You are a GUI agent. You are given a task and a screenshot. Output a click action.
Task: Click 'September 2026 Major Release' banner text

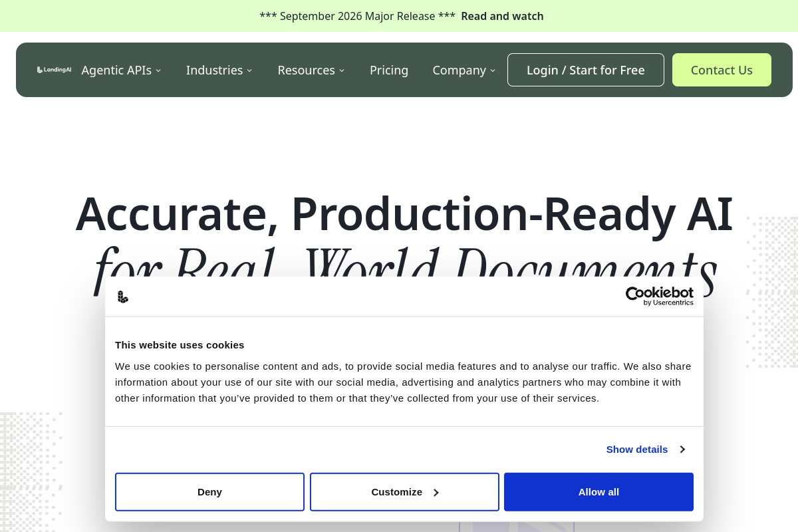[x=358, y=16]
